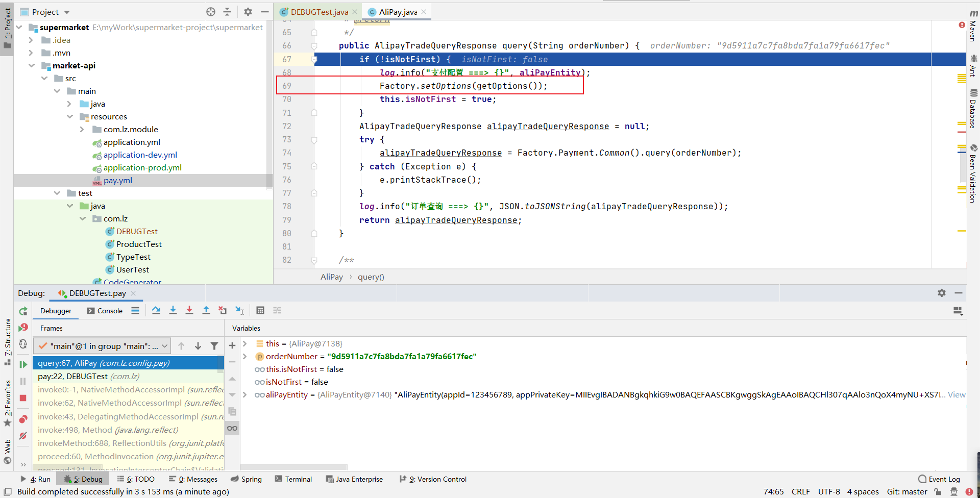Collapse the resources folder
Screen dimensions: 980x498
click(69, 116)
